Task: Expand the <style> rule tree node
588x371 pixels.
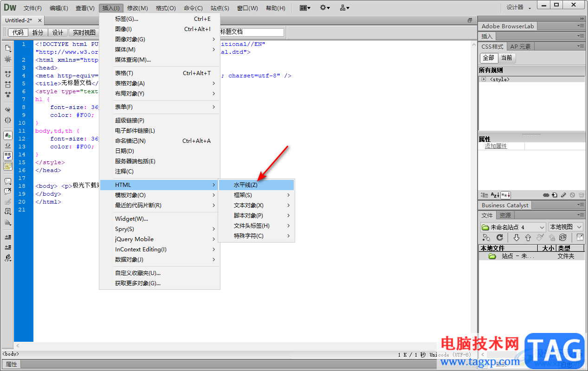Action: 484,79
